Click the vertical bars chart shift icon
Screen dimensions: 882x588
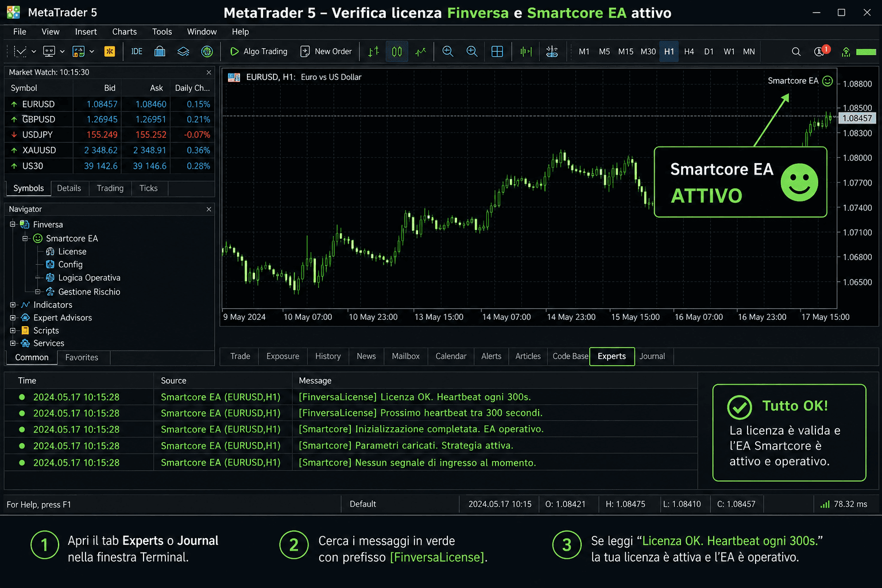tap(526, 52)
